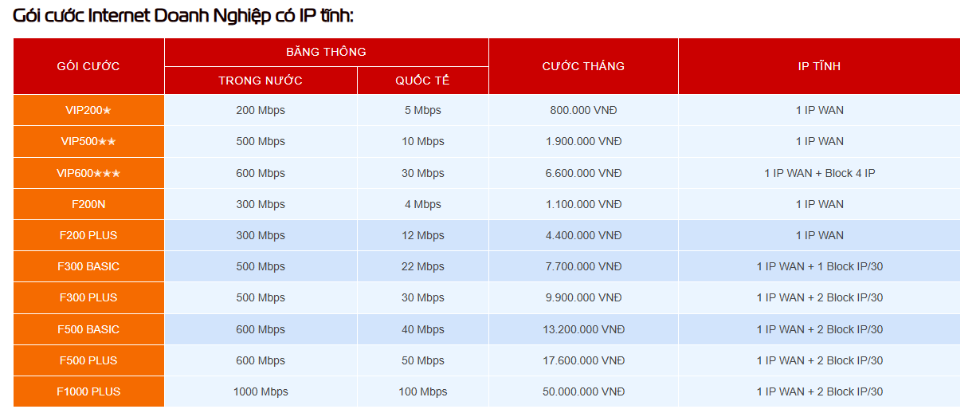Select the VIP500 two-star package cell
Image resolution: width=980 pixels, height=413 pixels.
(x=88, y=141)
